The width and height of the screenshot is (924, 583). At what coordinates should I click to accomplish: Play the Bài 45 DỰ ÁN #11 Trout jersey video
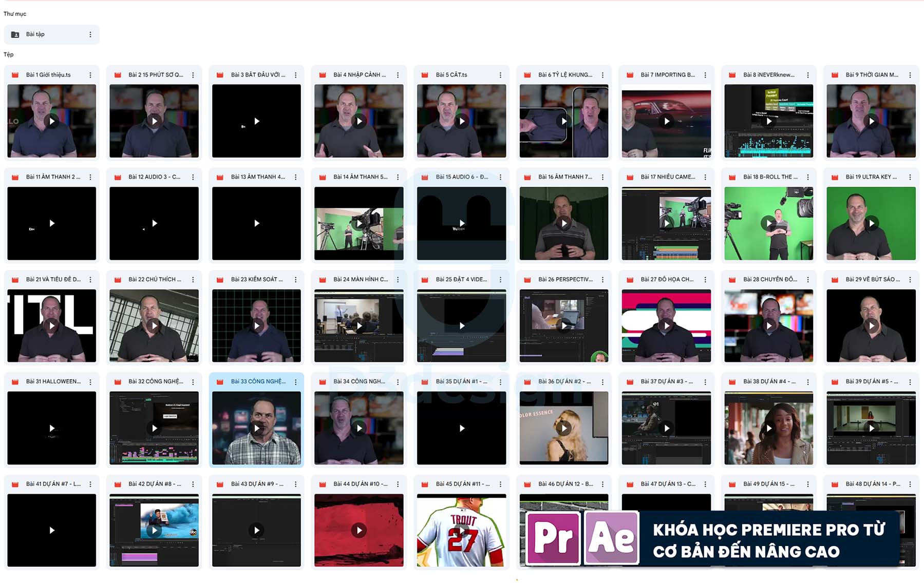pyautogui.click(x=461, y=530)
